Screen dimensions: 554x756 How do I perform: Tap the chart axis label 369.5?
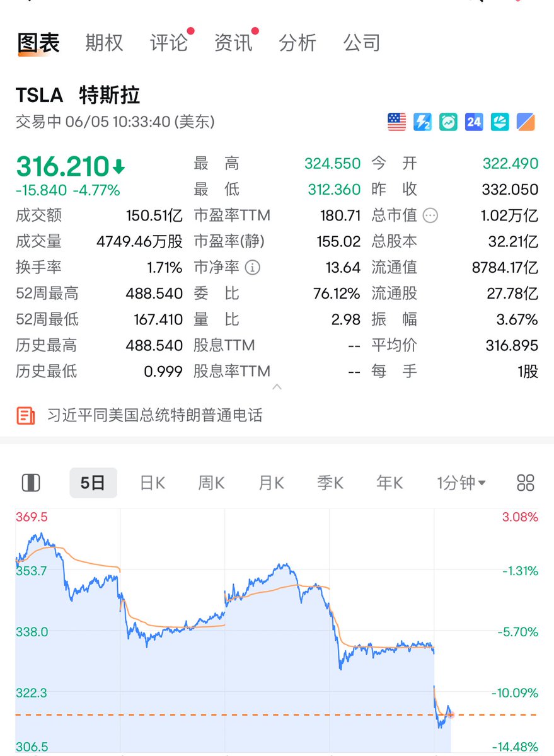(x=32, y=517)
